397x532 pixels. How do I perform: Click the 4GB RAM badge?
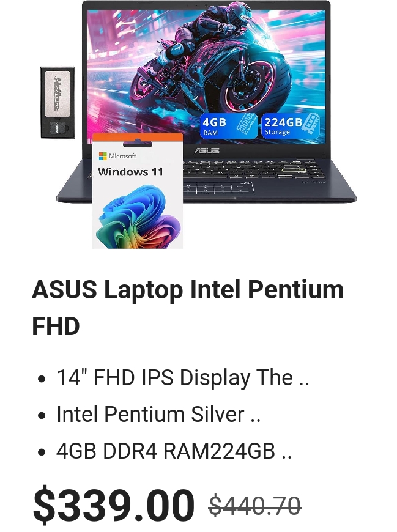tap(229, 126)
